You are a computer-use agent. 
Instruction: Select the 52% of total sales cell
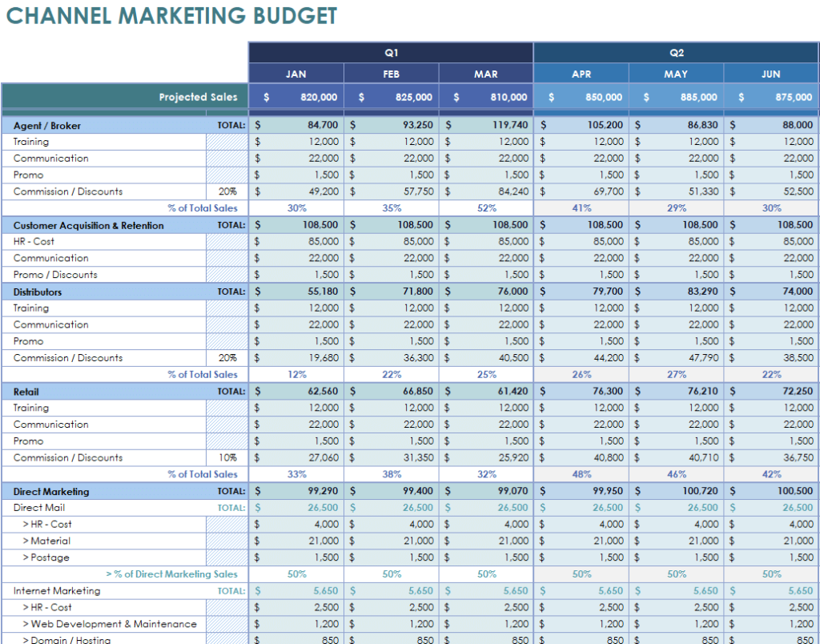(x=486, y=208)
